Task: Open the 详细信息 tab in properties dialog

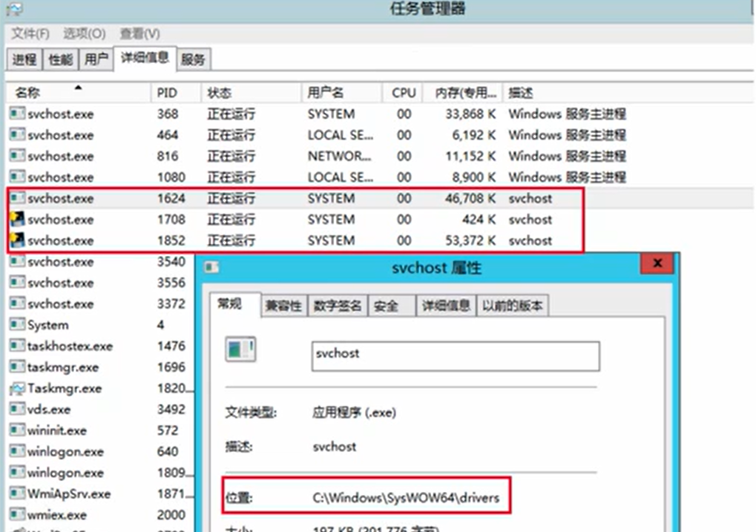Action: [446, 306]
